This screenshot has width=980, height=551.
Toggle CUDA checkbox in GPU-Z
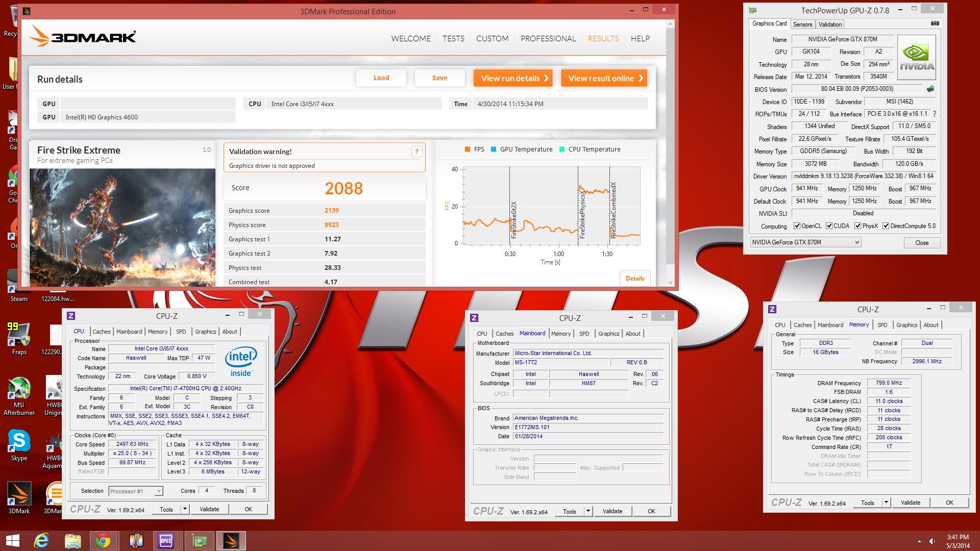[829, 226]
